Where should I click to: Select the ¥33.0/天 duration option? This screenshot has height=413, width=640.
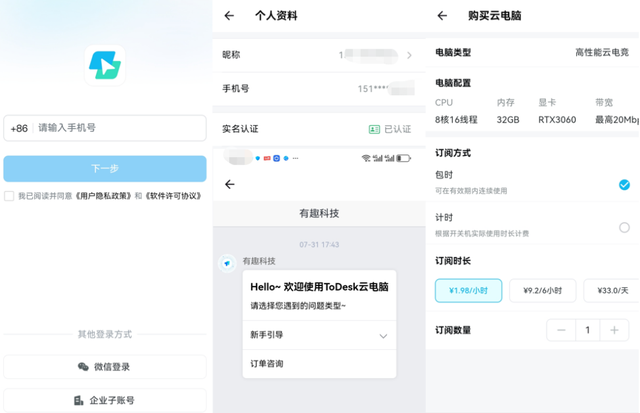click(611, 291)
